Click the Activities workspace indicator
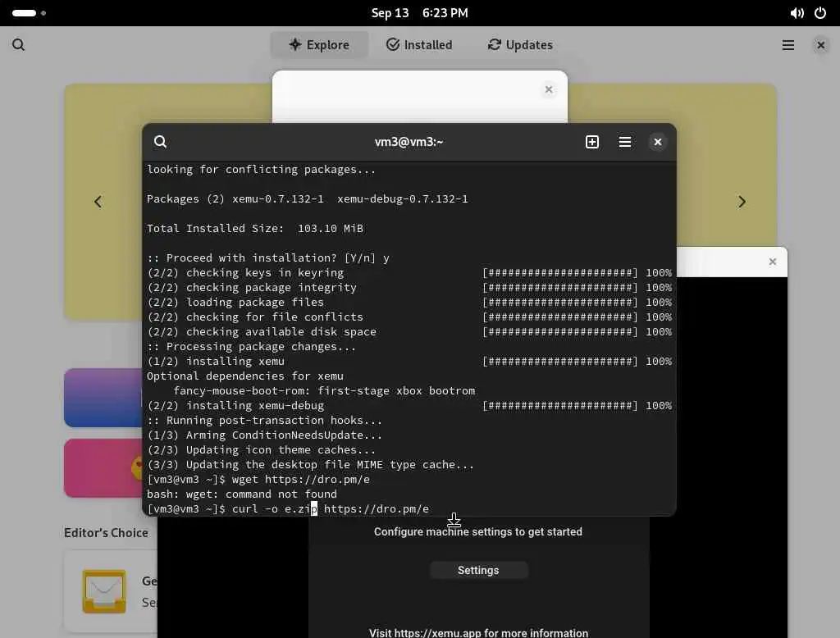 click(29, 13)
